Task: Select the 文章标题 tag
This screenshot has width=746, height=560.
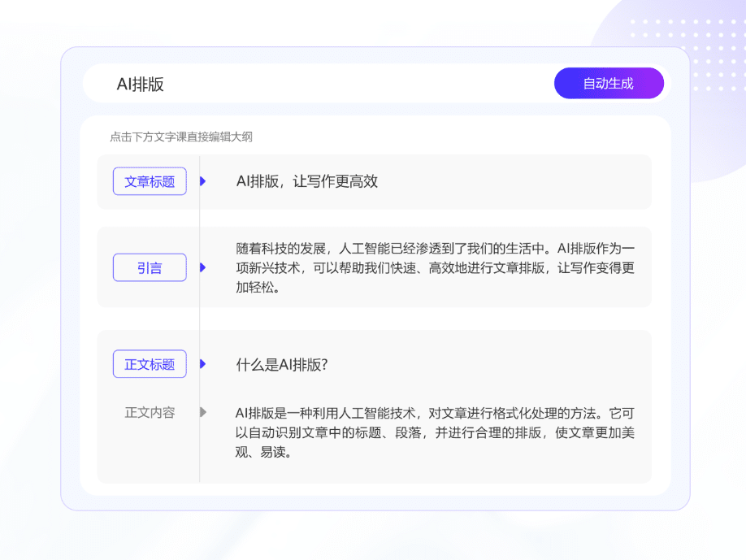Action: [150, 181]
